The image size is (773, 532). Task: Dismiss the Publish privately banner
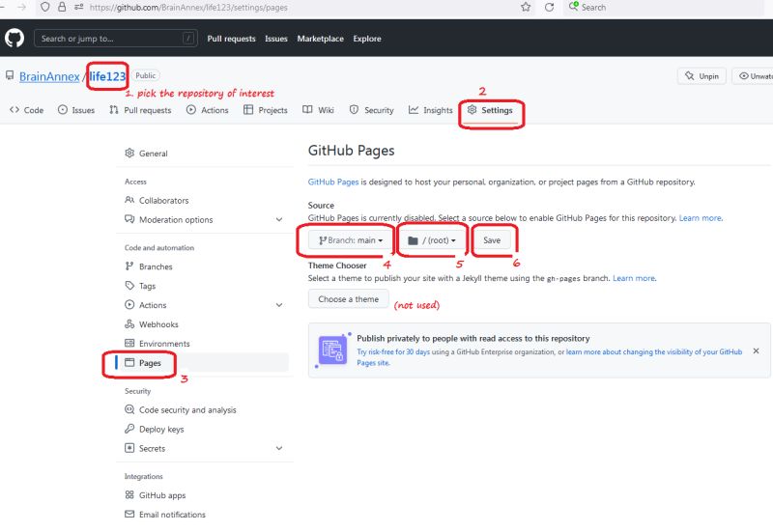click(x=756, y=350)
